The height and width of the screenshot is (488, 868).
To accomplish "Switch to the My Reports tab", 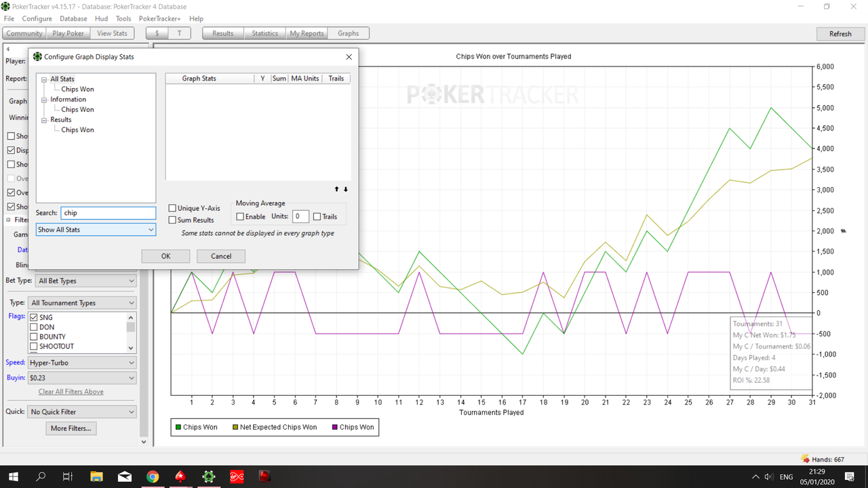I will click(307, 33).
